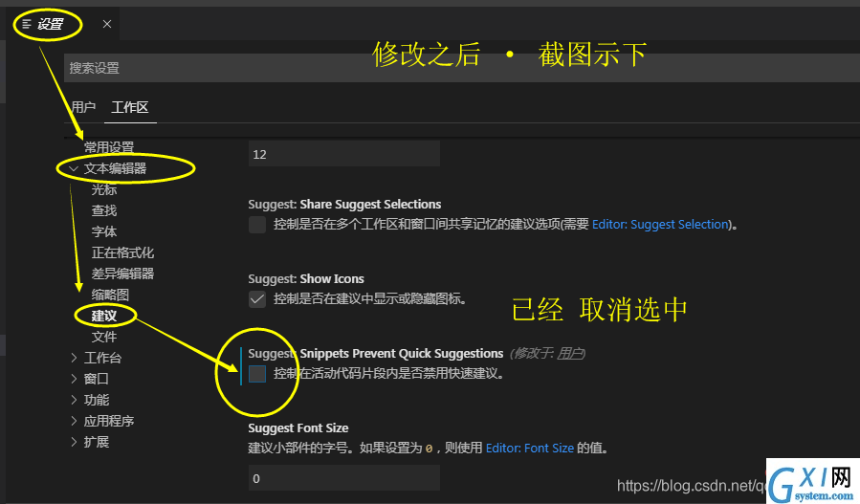Viewport: 860px width, 504px height.
Task: Click the Suggest: Show Icons setting title
Action: pyautogui.click(x=306, y=278)
